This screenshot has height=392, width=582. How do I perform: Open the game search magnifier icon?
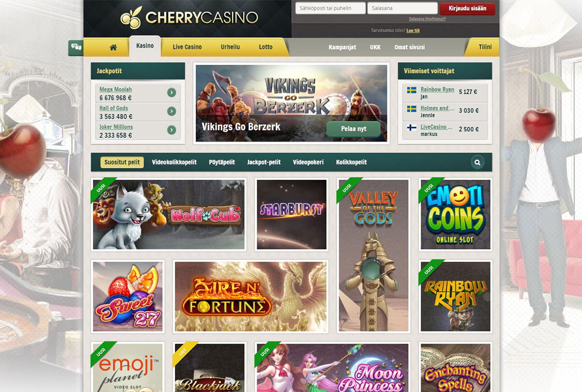pos(477,162)
